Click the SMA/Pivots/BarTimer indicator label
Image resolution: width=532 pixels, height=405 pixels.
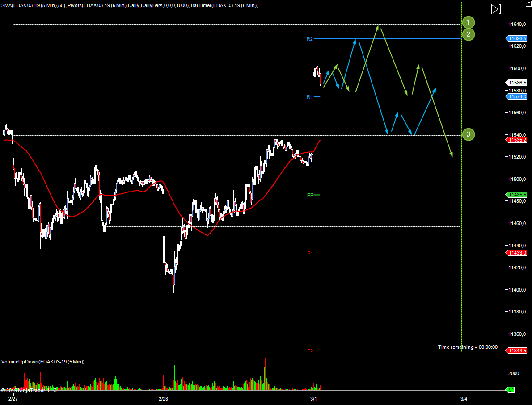129,5
